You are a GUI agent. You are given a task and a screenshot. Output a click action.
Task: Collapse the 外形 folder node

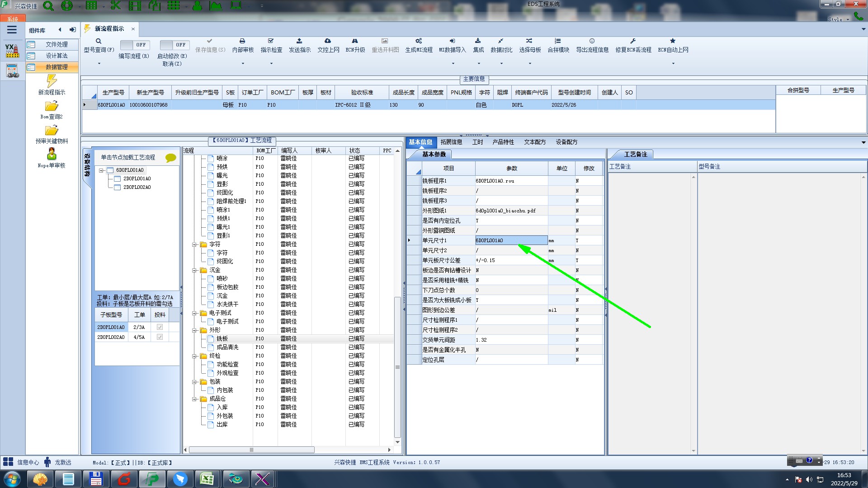194,330
